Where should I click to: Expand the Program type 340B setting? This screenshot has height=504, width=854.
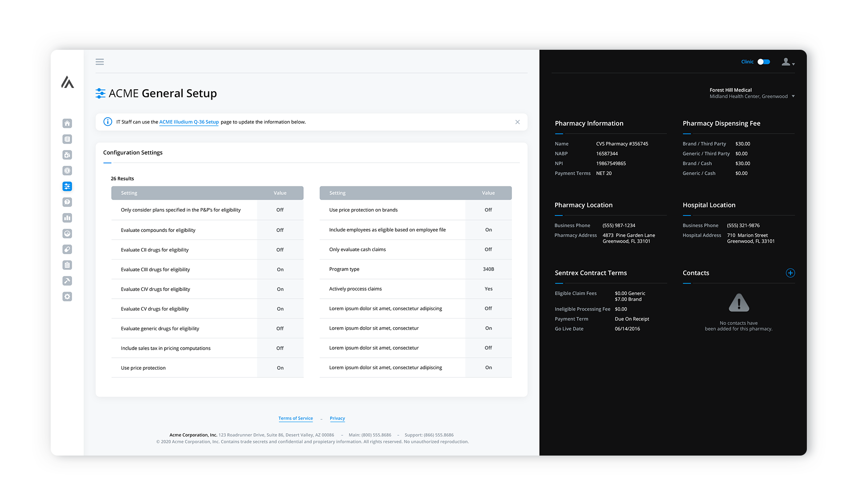coord(488,269)
